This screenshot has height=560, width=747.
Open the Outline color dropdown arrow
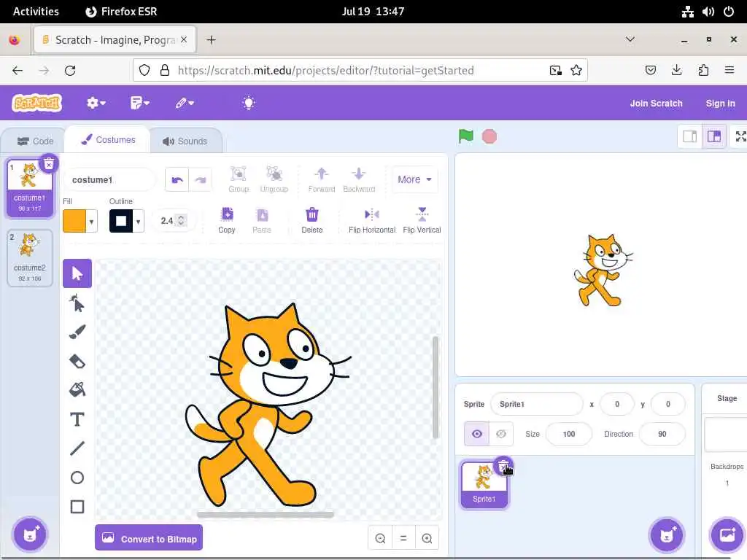[x=138, y=221]
